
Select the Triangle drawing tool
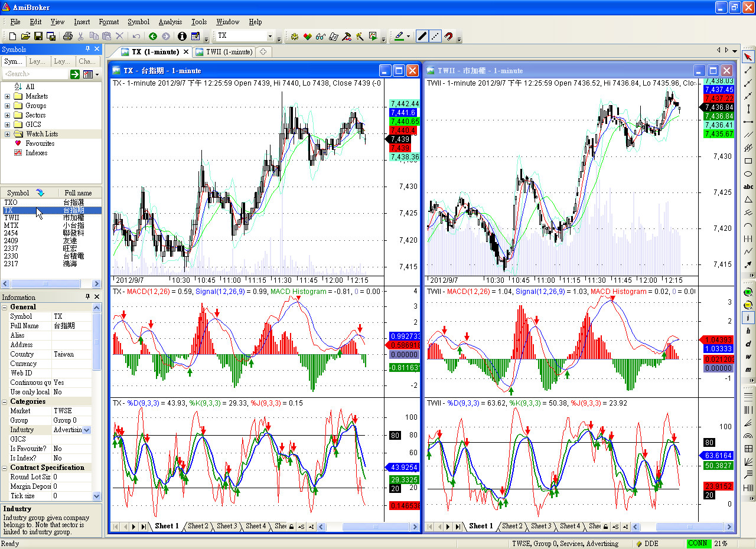coord(748,200)
